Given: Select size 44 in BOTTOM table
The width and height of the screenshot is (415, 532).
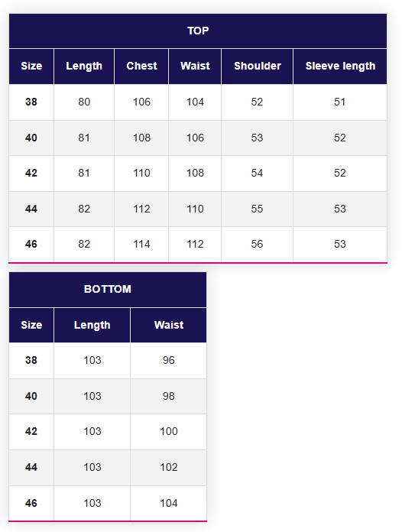Looking at the screenshot, I should (x=31, y=468).
